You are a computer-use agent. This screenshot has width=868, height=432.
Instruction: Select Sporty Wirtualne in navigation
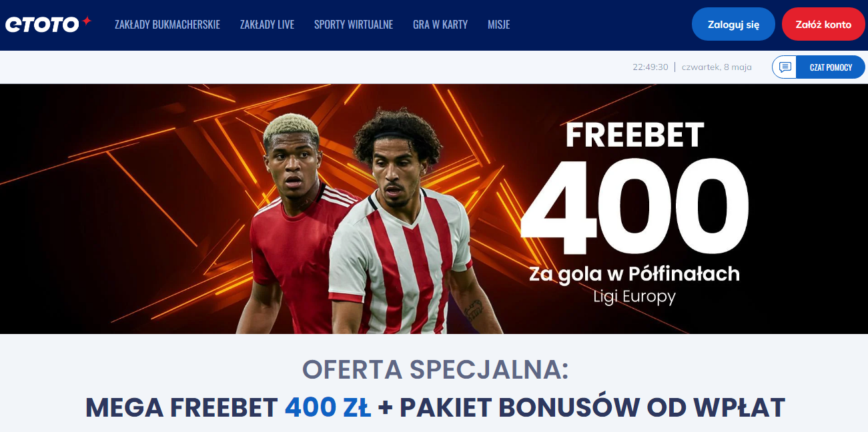354,25
